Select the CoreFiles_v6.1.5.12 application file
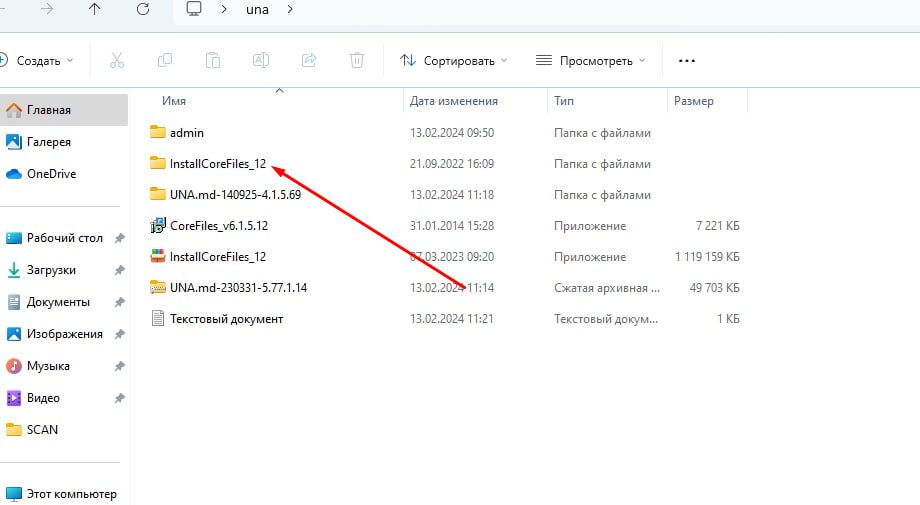The image size is (920, 505). click(219, 226)
